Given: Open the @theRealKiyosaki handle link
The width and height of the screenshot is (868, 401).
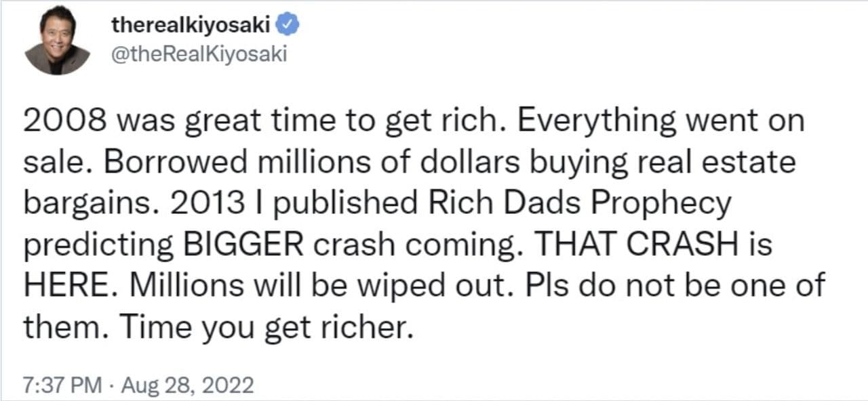Looking at the screenshot, I should [x=198, y=54].
